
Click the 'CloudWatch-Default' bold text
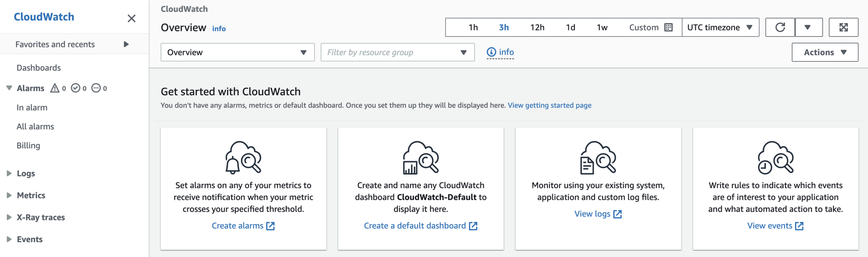coord(437,197)
